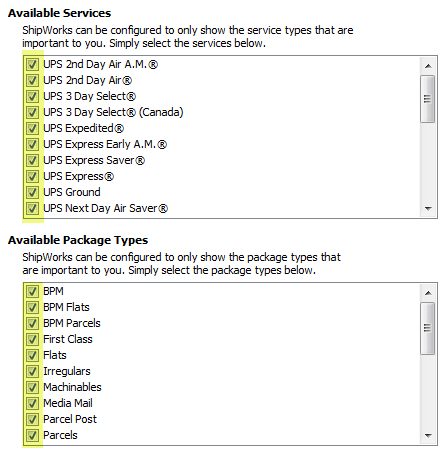Click the Available Services scroll up arrow
The height and width of the screenshot is (449, 442).
click(428, 66)
